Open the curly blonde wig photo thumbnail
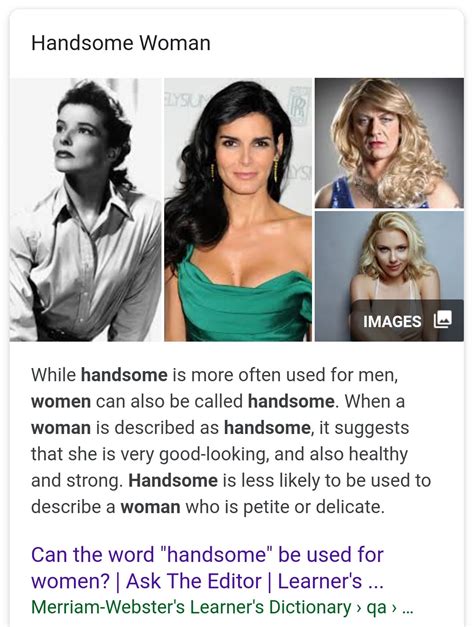Image resolution: width=474 pixels, height=627 pixels. click(x=389, y=143)
